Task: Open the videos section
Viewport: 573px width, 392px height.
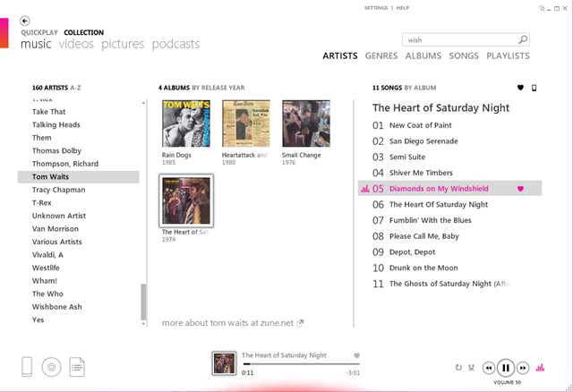Action: point(76,44)
